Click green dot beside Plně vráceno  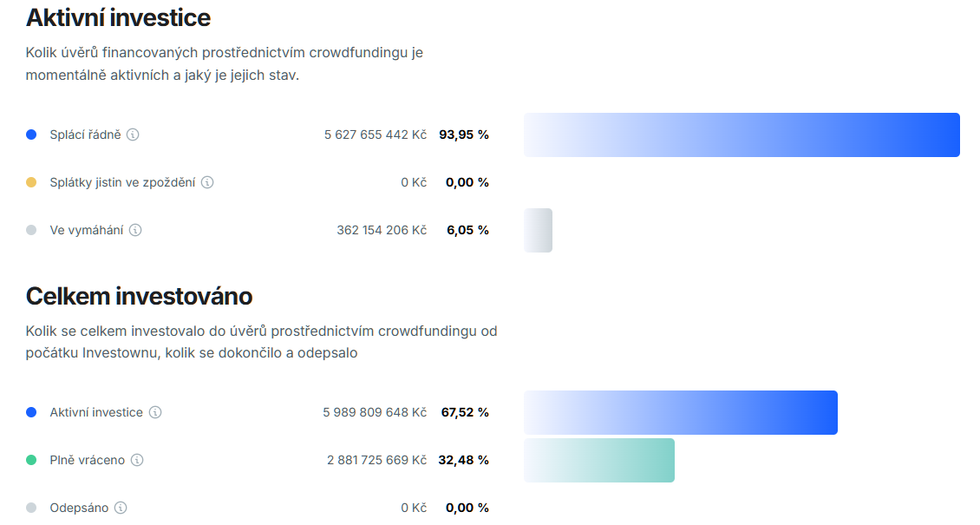[31, 460]
